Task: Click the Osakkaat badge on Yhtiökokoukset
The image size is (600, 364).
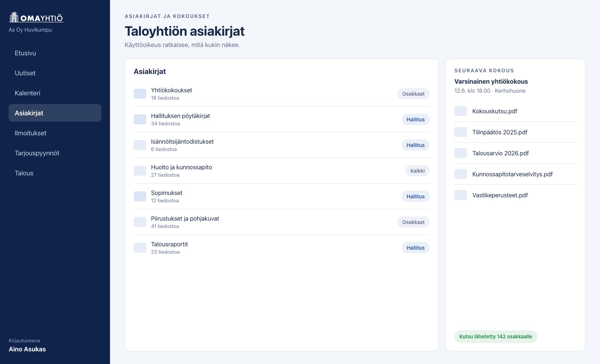Action: pyautogui.click(x=413, y=94)
